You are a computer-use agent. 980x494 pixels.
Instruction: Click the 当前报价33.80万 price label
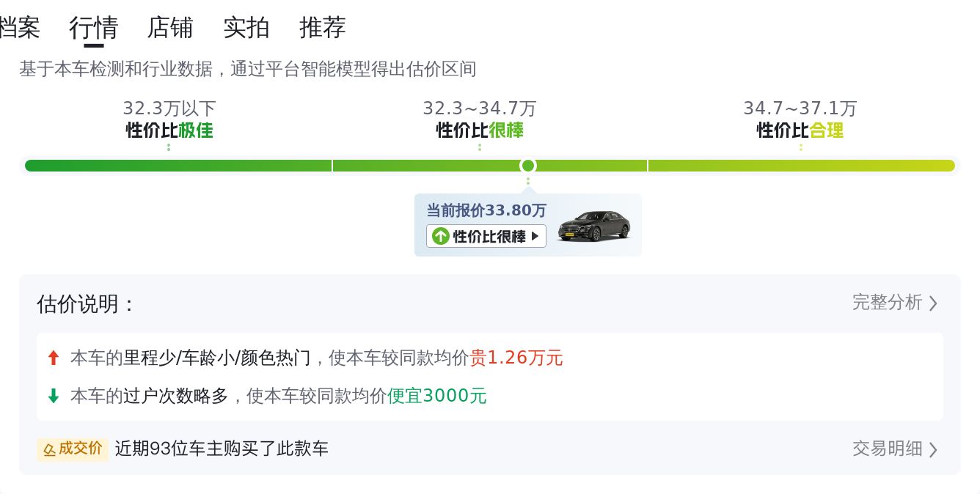pos(486,211)
